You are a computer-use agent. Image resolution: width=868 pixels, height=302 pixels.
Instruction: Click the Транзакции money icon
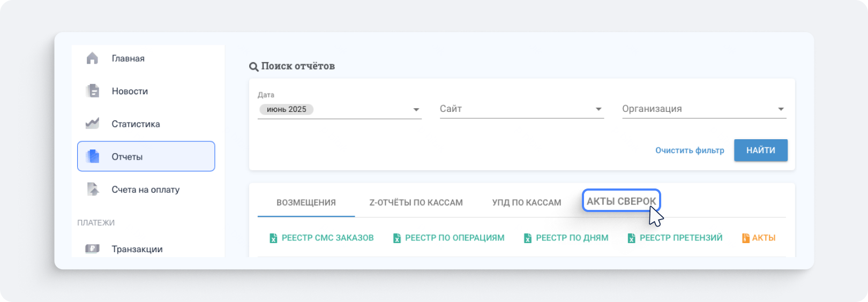pos(92,249)
